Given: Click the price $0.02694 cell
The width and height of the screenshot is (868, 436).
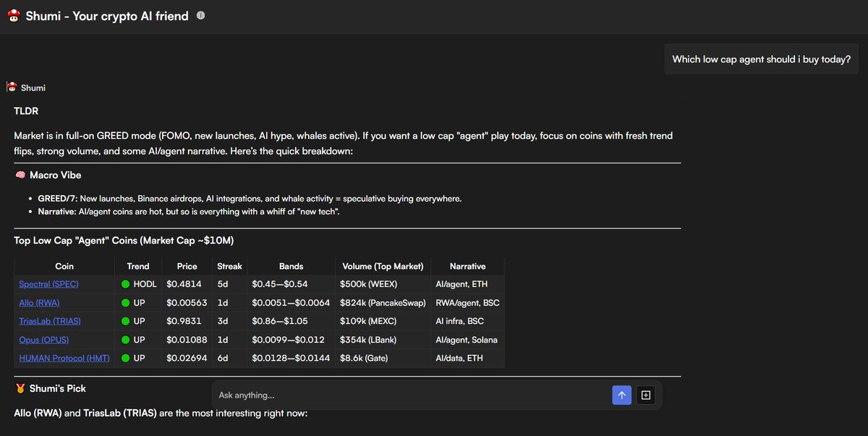Looking at the screenshot, I should click(187, 358).
